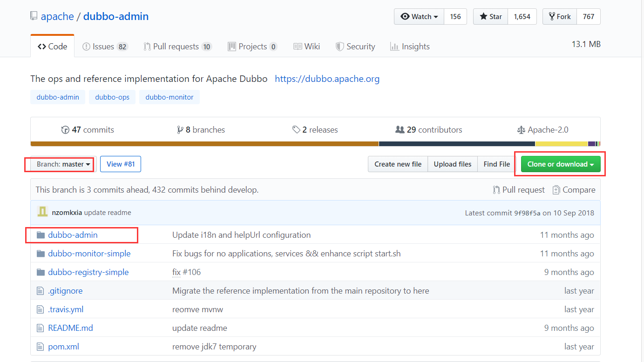This screenshot has width=644, height=362.
Task: Click the Pull request icon in branch info bar
Action: click(x=496, y=190)
